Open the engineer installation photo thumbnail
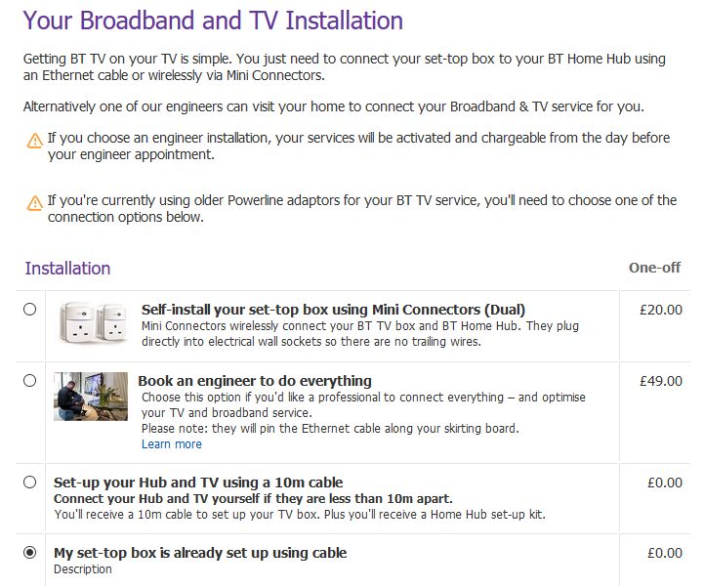Screen dimensions: 704x588 click(92, 396)
